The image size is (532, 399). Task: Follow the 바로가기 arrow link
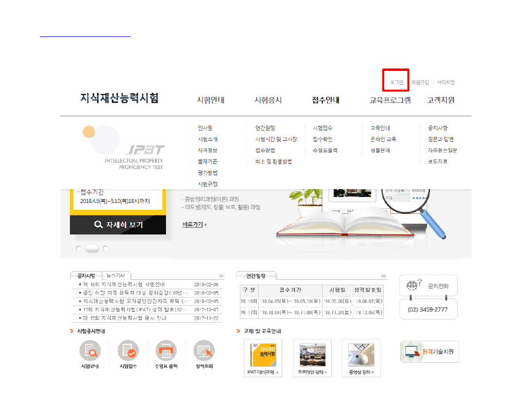click(x=195, y=225)
